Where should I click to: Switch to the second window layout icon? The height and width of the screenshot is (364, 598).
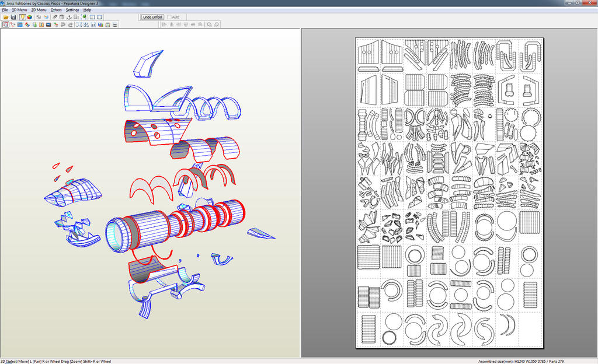[x=99, y=17]
